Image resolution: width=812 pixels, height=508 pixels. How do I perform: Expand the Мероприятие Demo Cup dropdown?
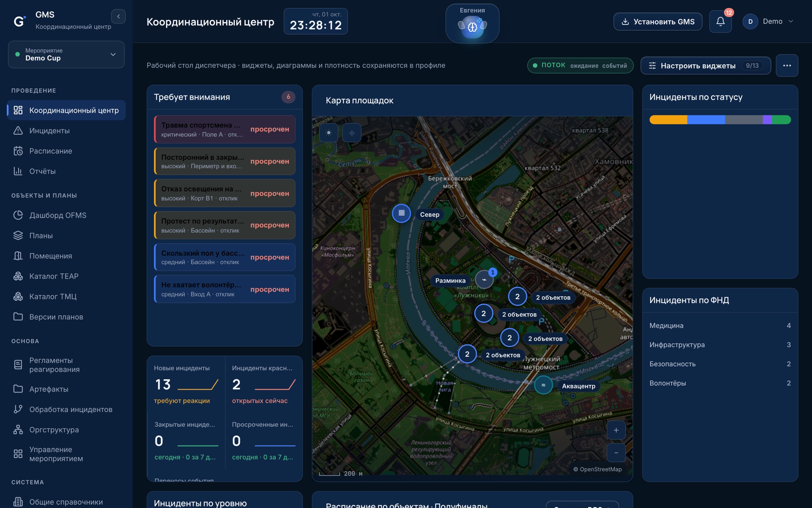point(66,54)
